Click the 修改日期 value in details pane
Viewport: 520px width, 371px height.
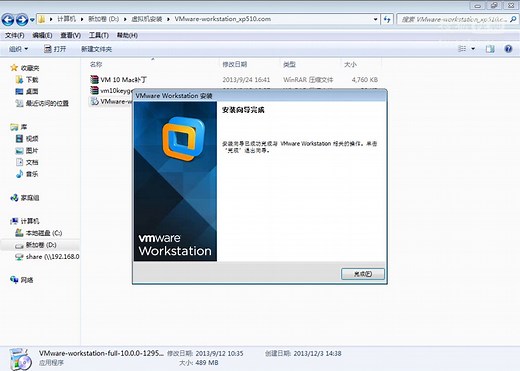pyautogui.click(x=219, y=353)
